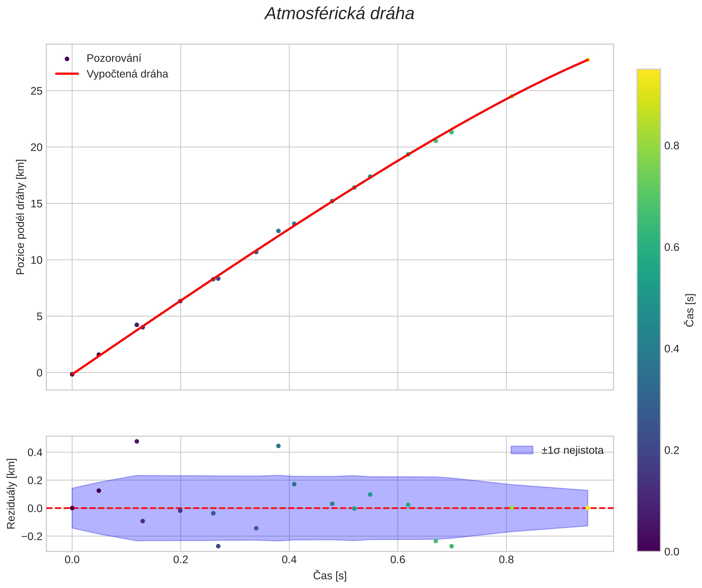Image resolution: width=702 pixels, height=588 pixels.
Task: Click the colorbar label 'Čas [s]'
Action: pos(689,310)
